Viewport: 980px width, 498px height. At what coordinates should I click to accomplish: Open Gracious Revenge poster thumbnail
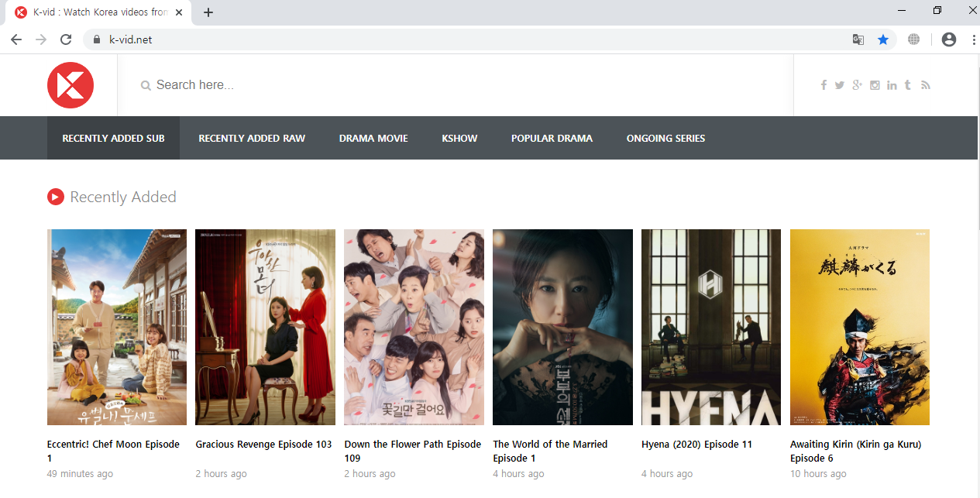pyautogui.click(x=265, y=327)
